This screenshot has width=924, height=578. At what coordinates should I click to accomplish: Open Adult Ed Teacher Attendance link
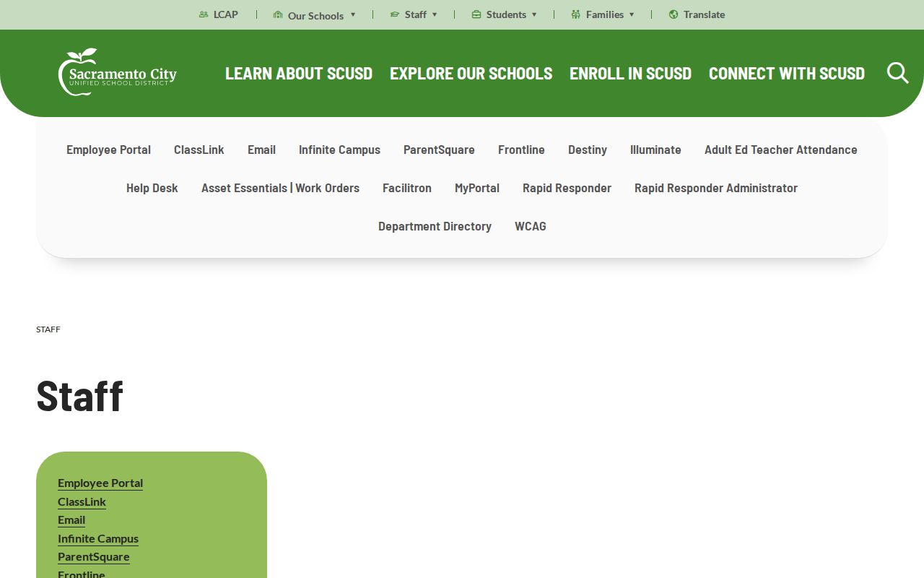(781, 150)
